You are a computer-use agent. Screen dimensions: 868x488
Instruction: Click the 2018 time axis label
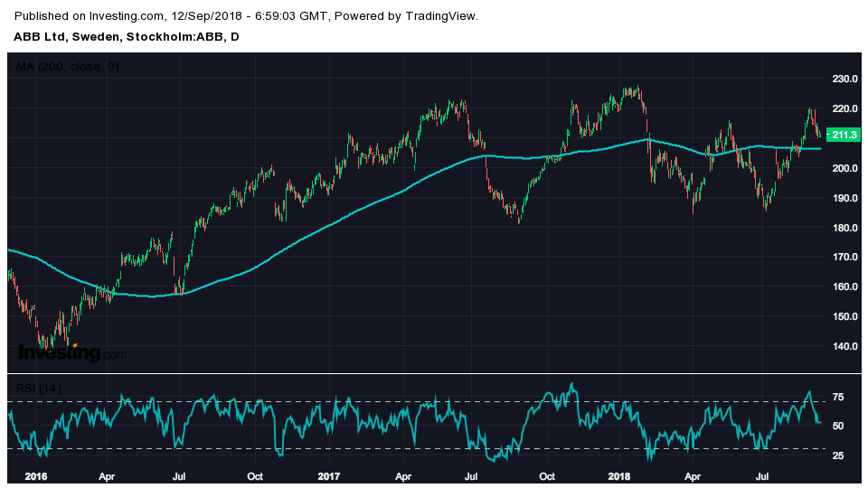pos(618,476)
